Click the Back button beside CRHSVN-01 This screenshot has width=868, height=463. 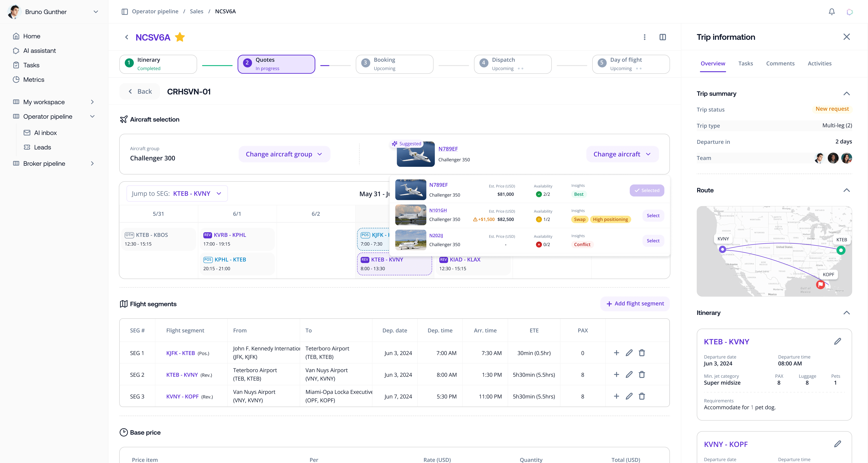pyautogui.click(x=140, y=91)
